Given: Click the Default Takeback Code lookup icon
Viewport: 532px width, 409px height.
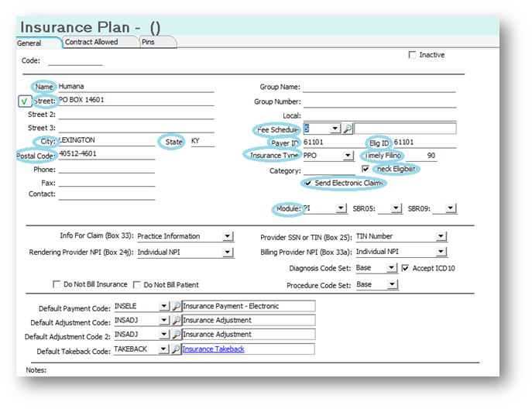Looking at the screenshot, I should tap(176, 349).
